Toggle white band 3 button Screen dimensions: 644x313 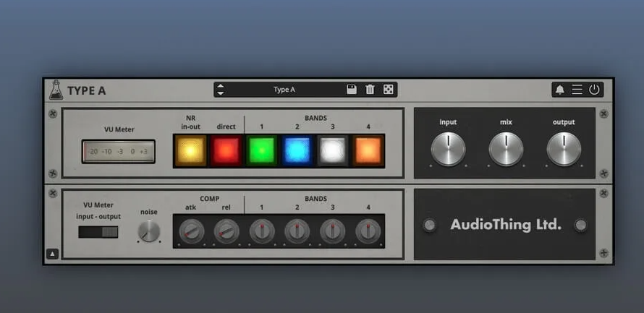click(332, 150)
